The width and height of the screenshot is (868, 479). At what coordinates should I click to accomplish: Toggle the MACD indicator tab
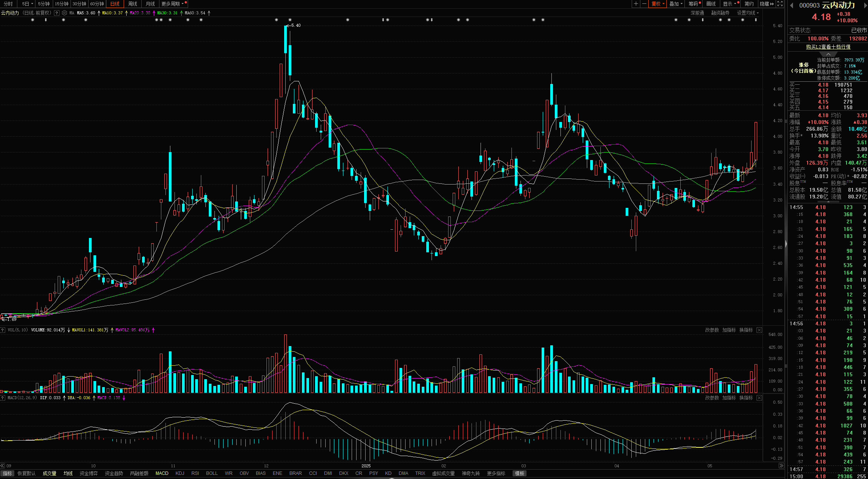[162, 474]
